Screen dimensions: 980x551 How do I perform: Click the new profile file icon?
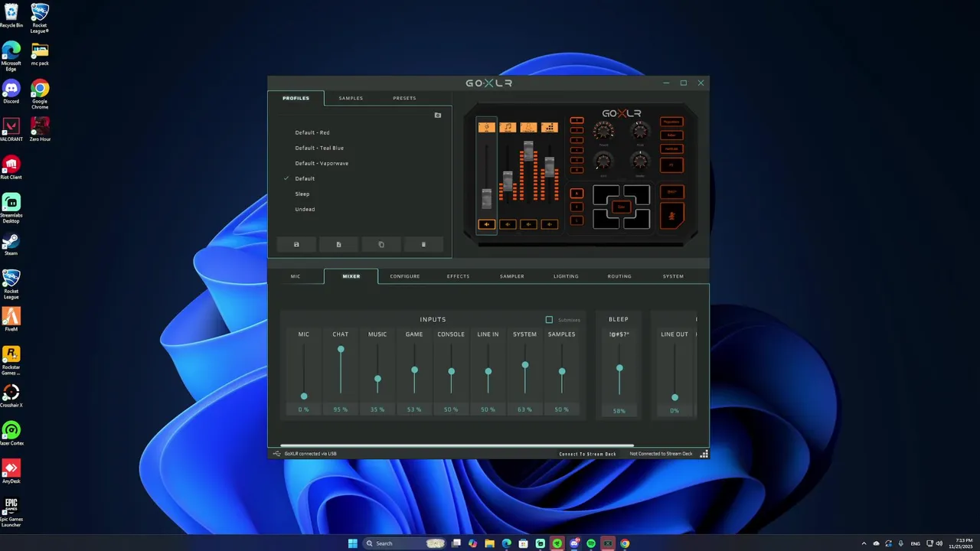click(x=338, y=244)
